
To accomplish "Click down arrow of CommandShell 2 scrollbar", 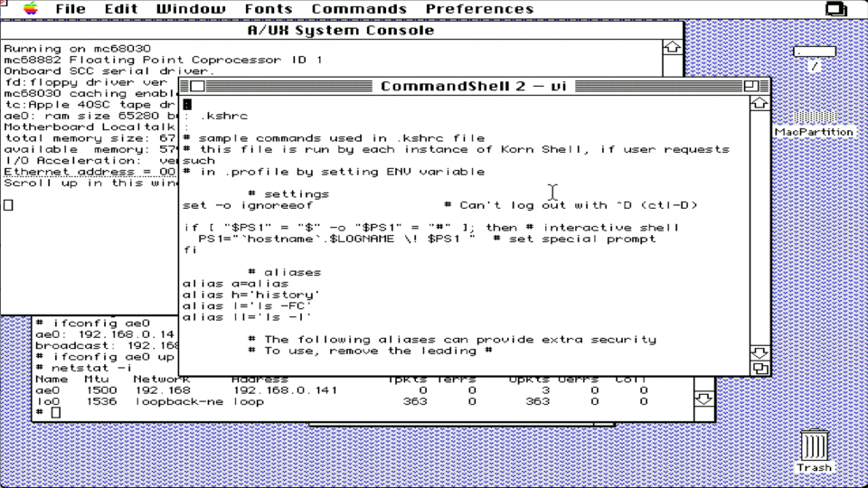I will (x=759, y=352).
